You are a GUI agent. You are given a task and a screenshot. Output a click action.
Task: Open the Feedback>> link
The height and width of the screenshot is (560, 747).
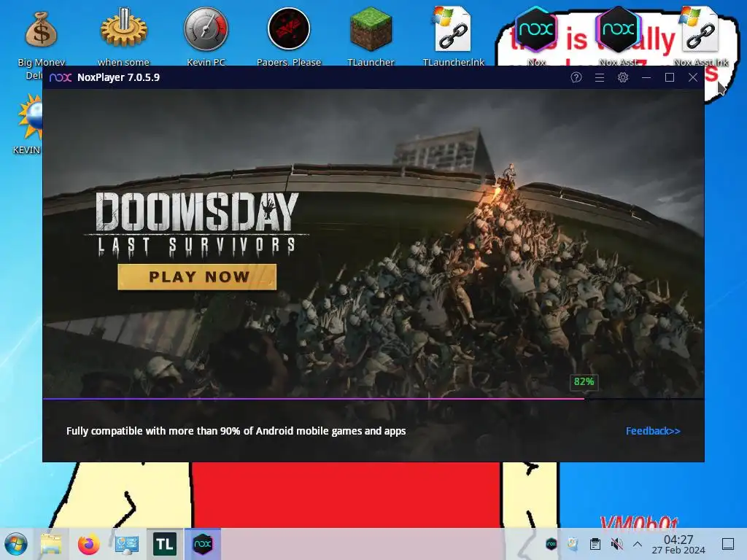(x=653, y=431)
